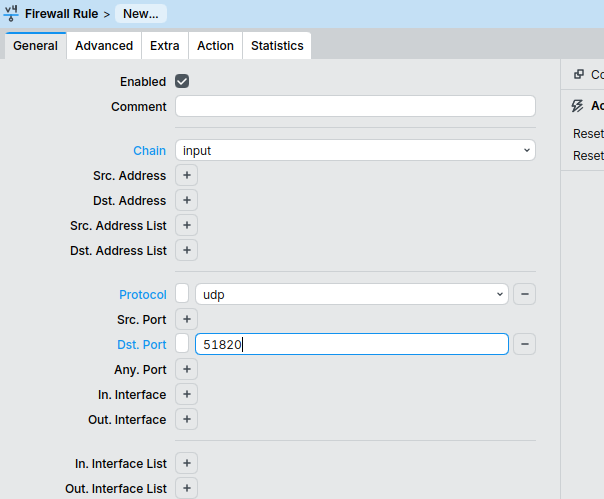Viewport: 604px width, 499px height.
Task: Open the Extra tab
Action: tap(165, 45)
